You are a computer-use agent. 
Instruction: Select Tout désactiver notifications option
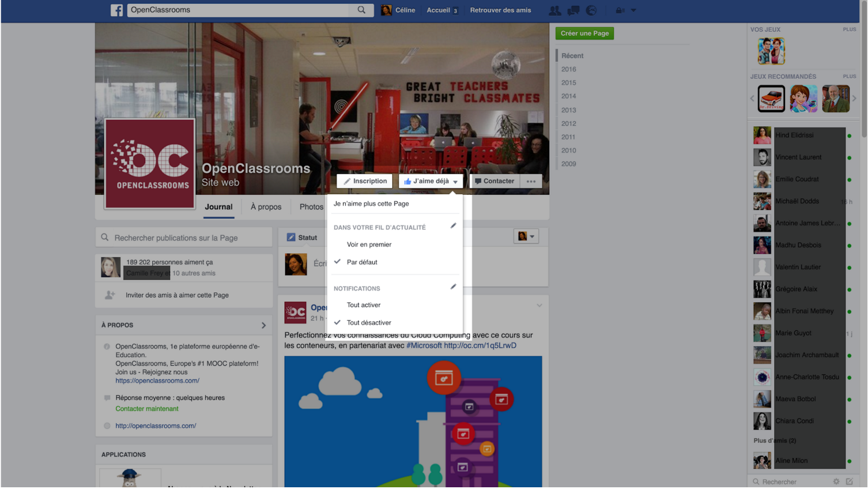coord(369,323)
